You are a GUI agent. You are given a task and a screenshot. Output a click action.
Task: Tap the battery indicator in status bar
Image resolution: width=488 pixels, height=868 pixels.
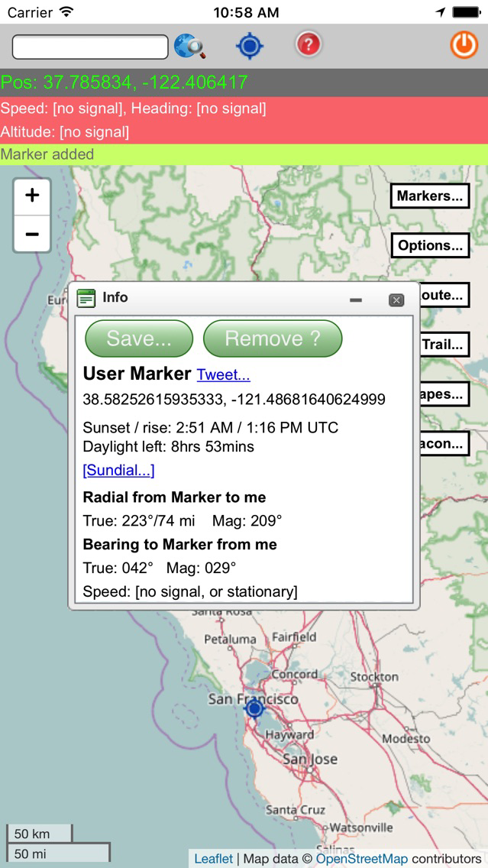[466, 11]
